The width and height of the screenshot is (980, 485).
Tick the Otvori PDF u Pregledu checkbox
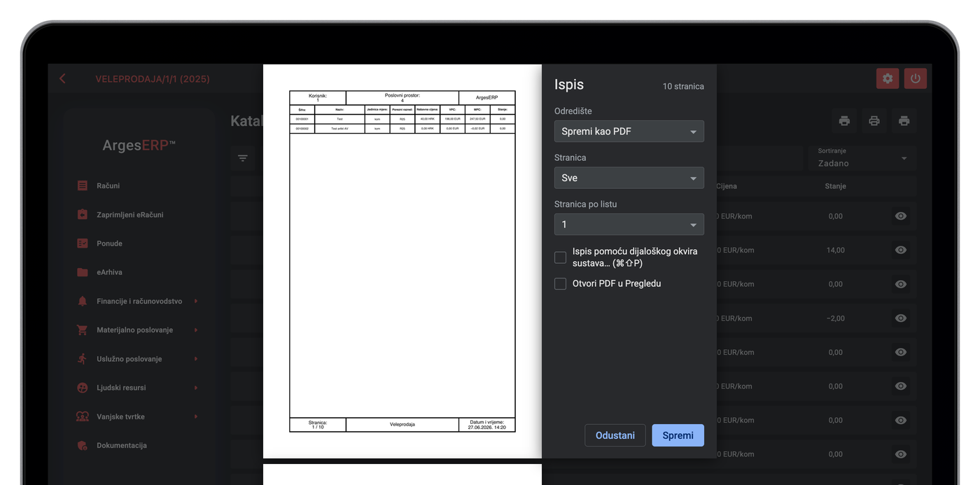pos(560,283)
